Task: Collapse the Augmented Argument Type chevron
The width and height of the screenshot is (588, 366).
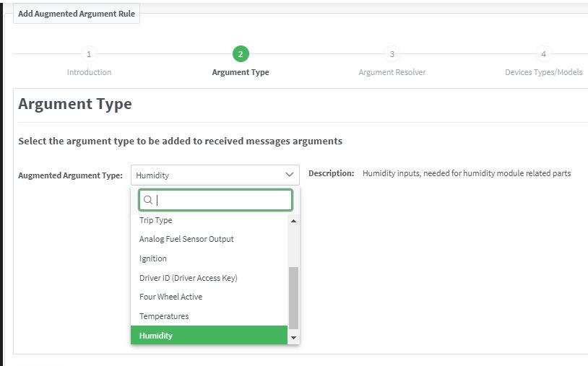Action: tap(289, 175)
